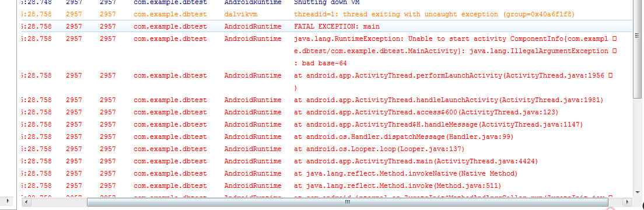Click AndroidRuntime tag in the Looper.loop row
This screenshot has height=210, width=644.
click(x=253, y=149)
